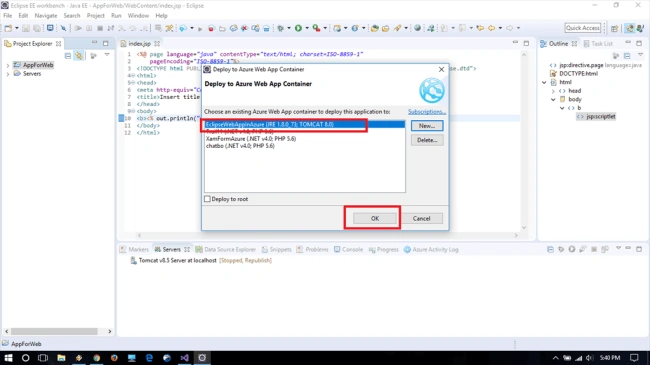Click the Publish to Azure cloud icon
Image resolution: width=650 pixels, height=365 pixels.
pos(183,28)
